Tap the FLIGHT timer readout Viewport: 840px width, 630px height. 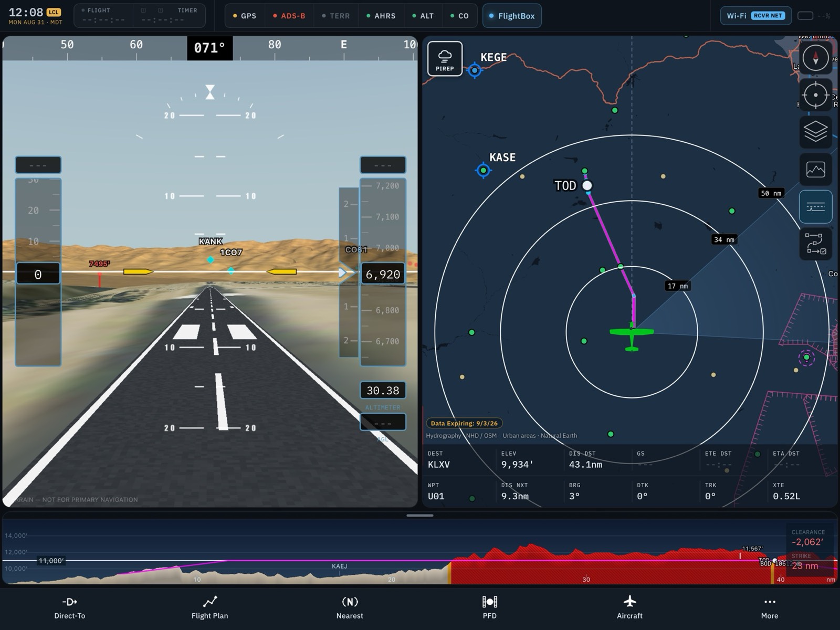click(103, 16)
